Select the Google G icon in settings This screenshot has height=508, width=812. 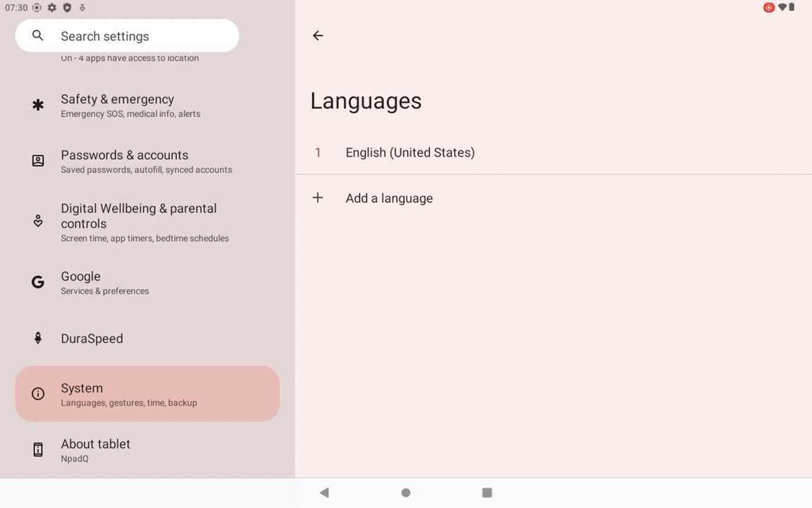pos(37,282)
